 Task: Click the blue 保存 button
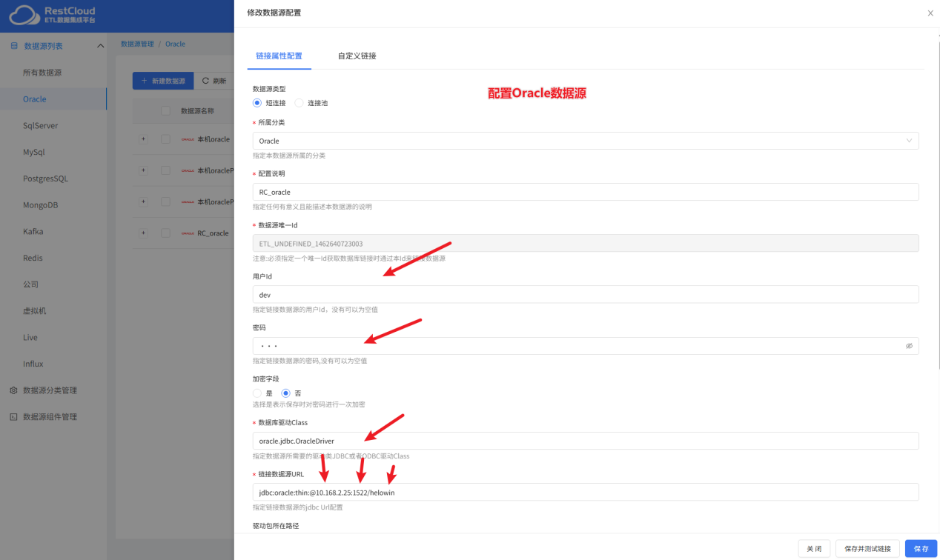pos(921,549)
